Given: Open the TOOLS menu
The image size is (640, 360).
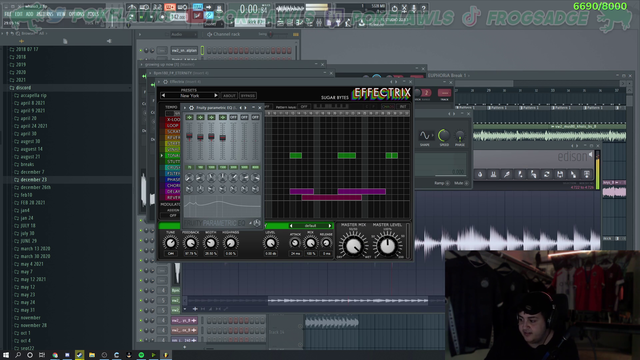Looking at the screenshot, I should pyautogui.click(x=93, y=14).
